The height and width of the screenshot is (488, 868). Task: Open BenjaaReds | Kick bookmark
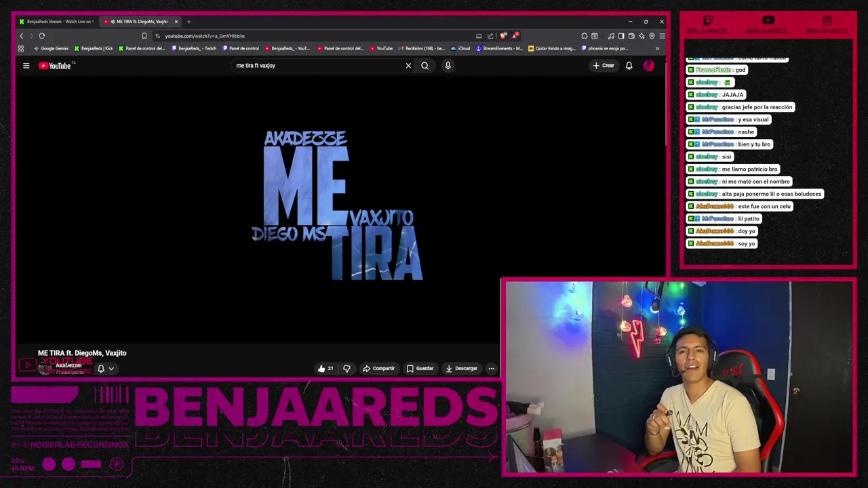(94, 49)
